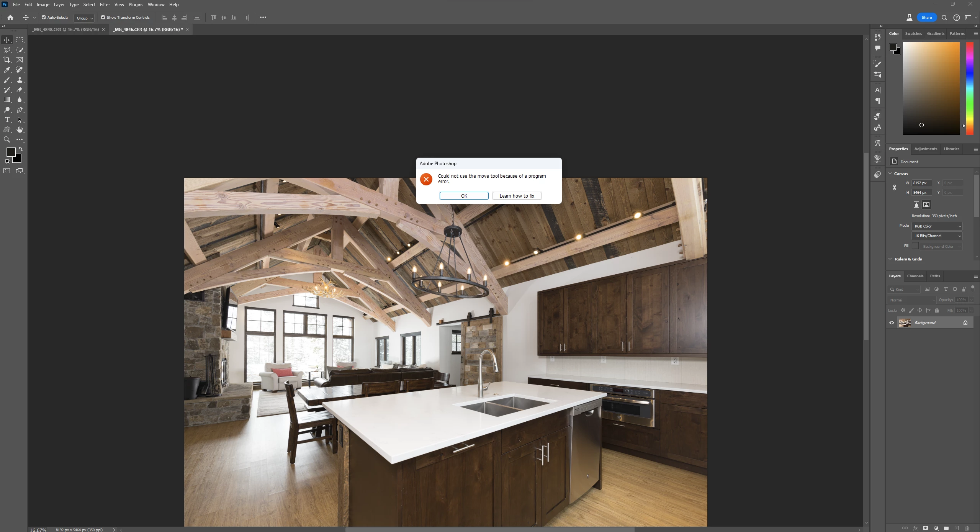Open the Filter menu
Screen dimensions: 980x532
coord(105,5)
